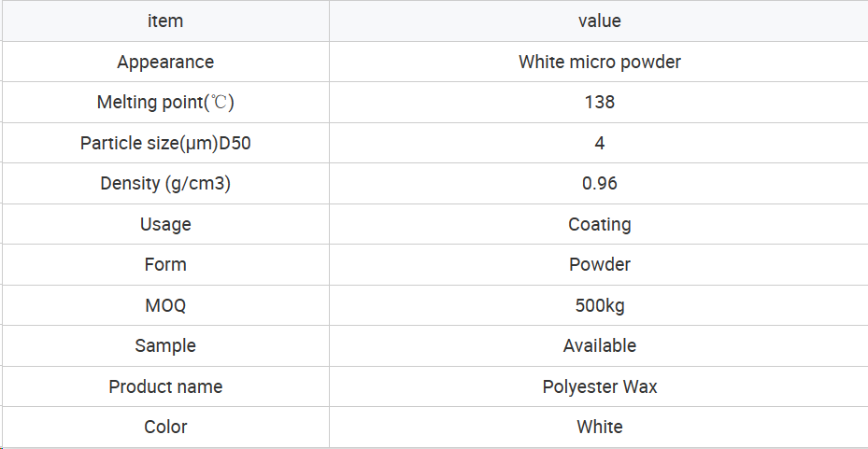Click the particle size value 4
Screen dimensions: 868x449
pyautogui.click(x=600, y=143)
